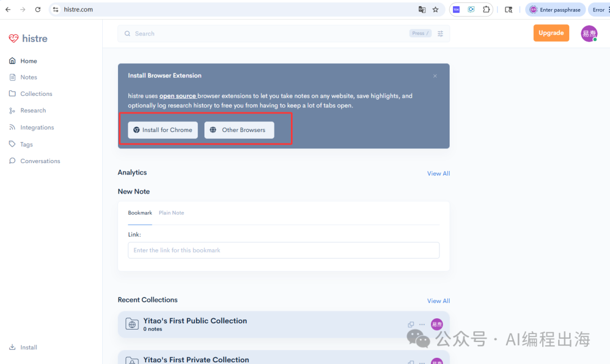Switch to the Plain Note tab

(171, 213)
